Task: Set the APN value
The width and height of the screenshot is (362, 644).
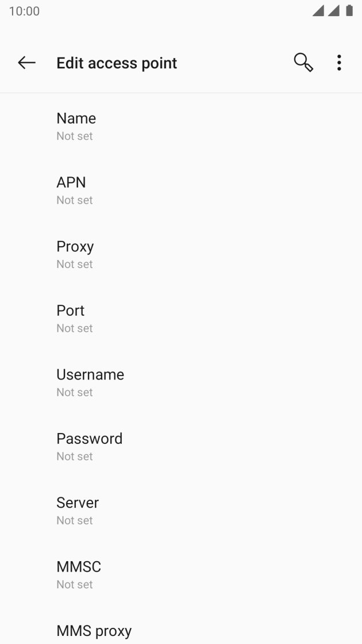Action: point(71,182)
